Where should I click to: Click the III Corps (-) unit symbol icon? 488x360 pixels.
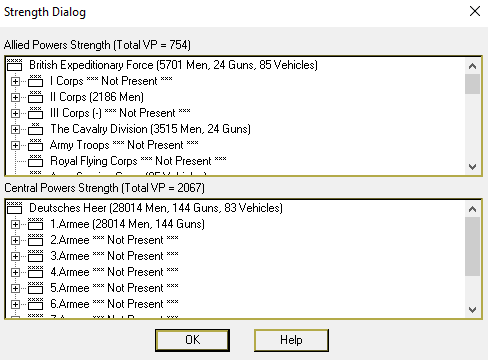click(35, 113)
